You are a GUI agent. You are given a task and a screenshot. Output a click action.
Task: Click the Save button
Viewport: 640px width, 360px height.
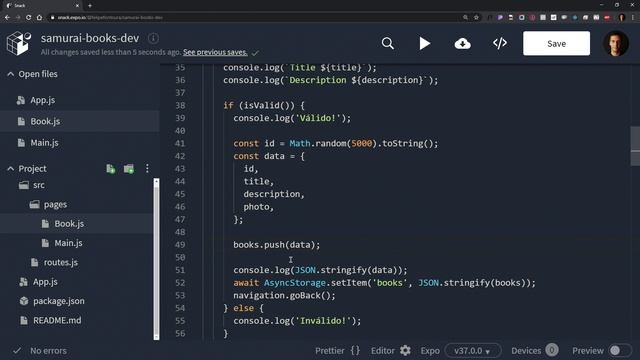[x=556, y=43]
